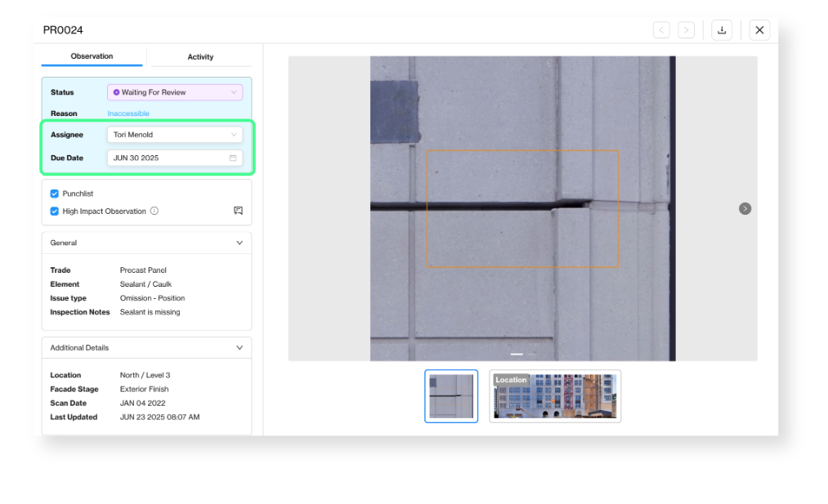Advance to next image with the round arrow
Image resolution: width=828 pixels, height=504 pixels.
[745, 209]
